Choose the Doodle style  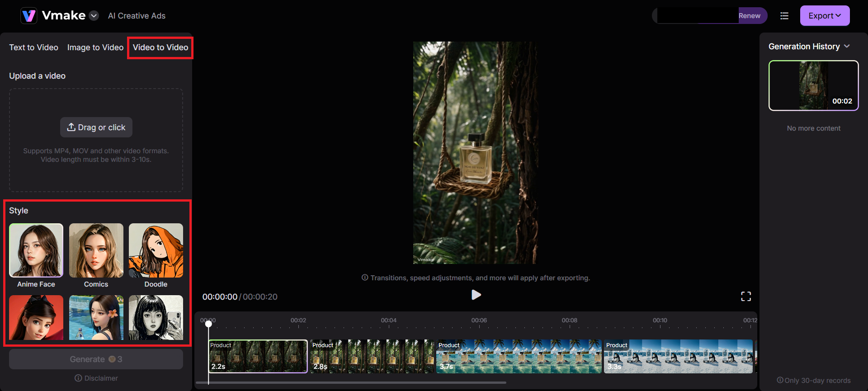tap(156, 250)
